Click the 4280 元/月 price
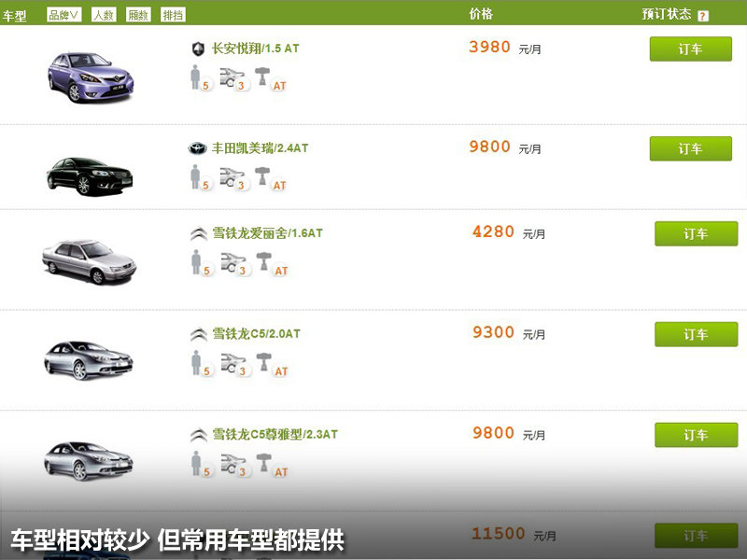 point(509,231)
